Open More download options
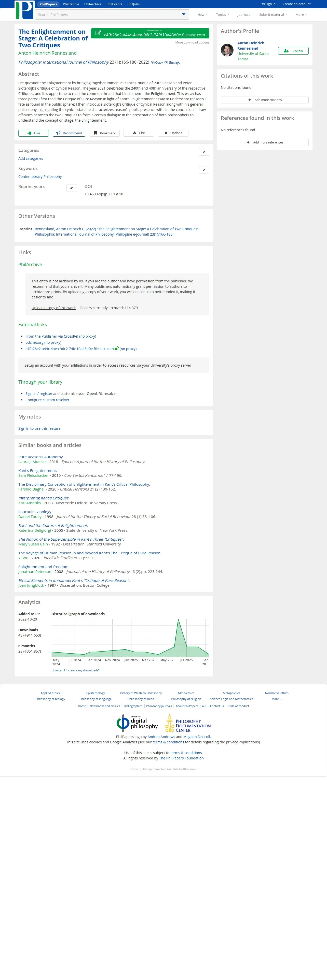327x980 pixels. click(x=192, y=42)
